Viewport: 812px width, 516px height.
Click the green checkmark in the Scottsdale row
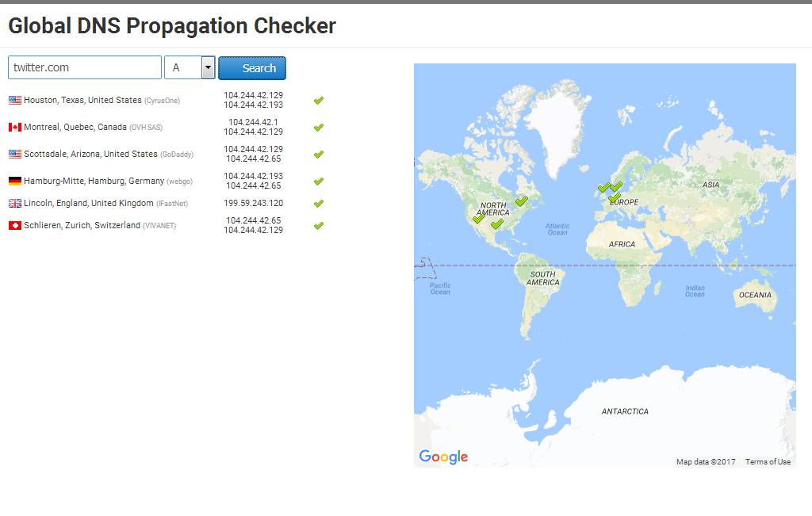coord(319,155)
